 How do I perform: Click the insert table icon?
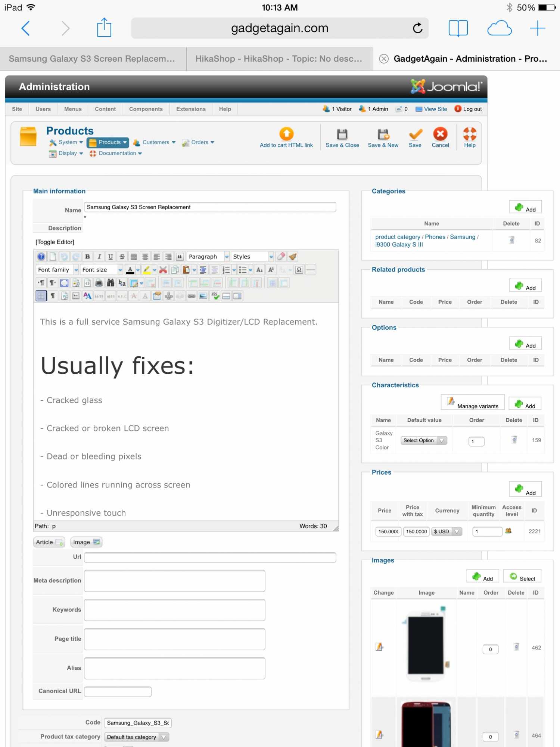(134, 283)
